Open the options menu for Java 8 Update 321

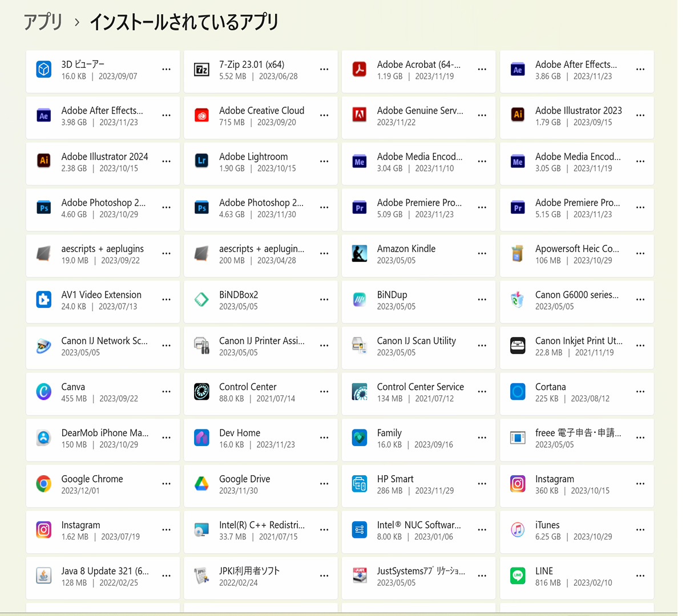[x=166, y=576]
